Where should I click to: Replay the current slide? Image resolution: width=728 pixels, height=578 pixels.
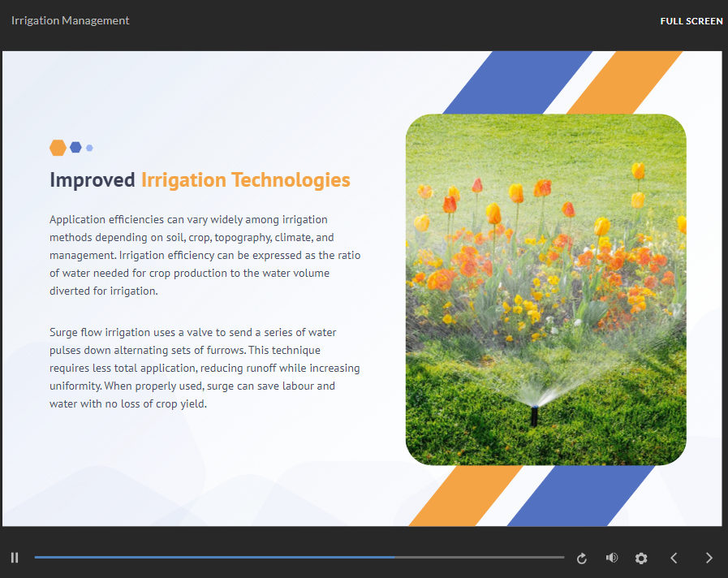581,558
